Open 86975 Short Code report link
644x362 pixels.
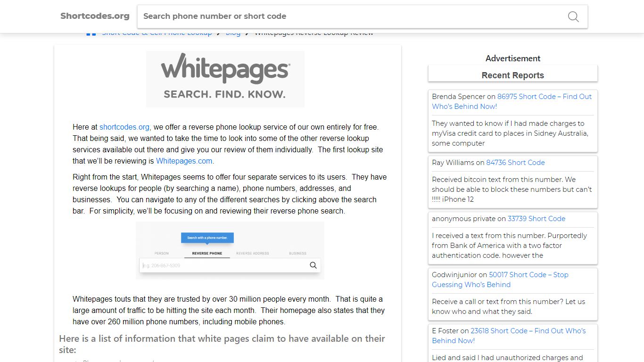click(512, 101)
